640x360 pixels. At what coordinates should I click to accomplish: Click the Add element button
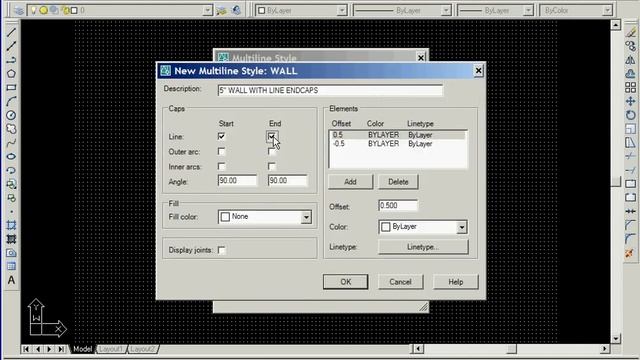[x=350, y=182]
